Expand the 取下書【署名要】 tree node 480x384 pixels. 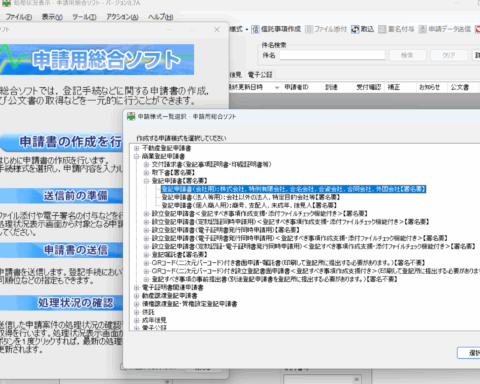(x=146, y=173)
